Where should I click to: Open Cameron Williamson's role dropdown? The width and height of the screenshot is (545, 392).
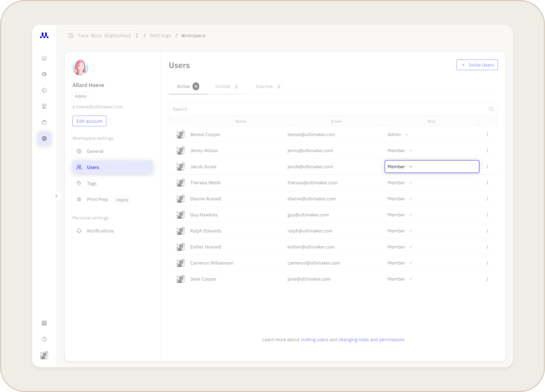399,263
